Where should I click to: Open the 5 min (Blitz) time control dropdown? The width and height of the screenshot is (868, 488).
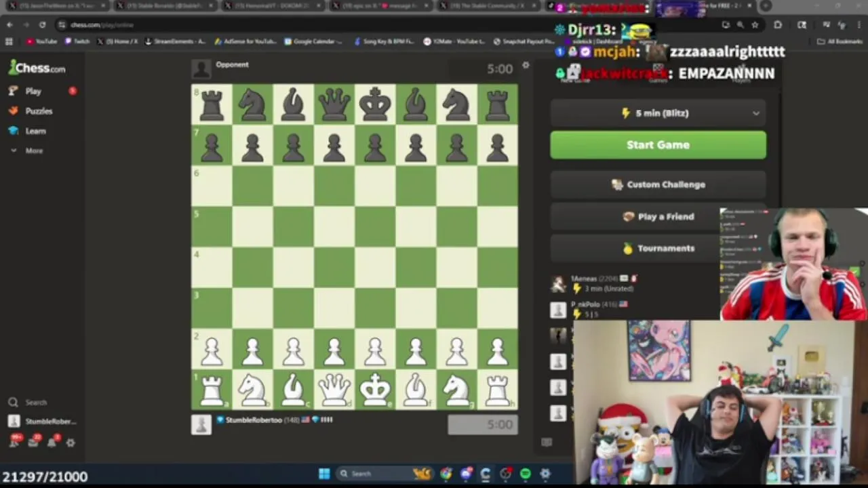pos(658,113)
